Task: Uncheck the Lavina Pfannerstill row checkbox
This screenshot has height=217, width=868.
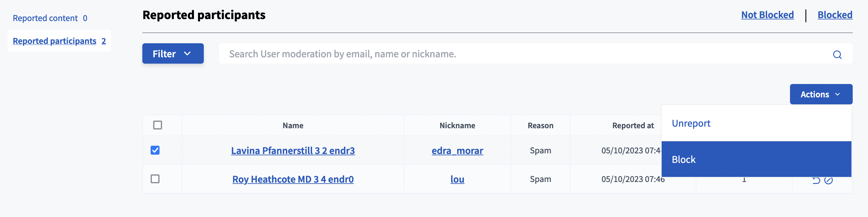Action: (155, 150)
